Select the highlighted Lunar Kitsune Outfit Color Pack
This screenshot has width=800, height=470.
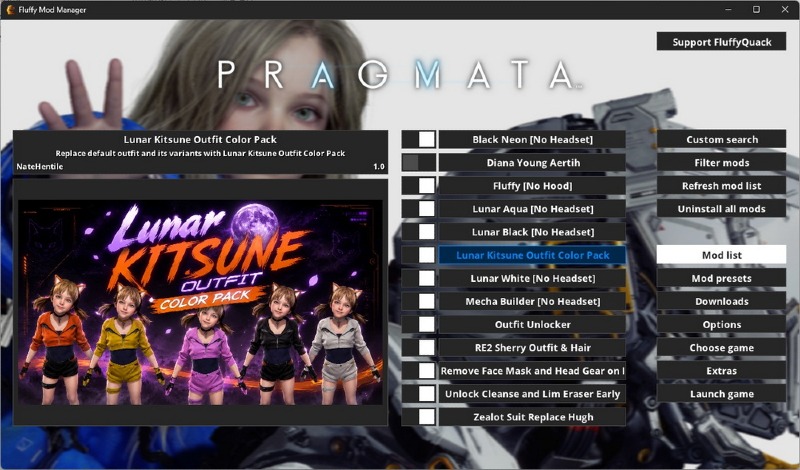pos(532,255)
